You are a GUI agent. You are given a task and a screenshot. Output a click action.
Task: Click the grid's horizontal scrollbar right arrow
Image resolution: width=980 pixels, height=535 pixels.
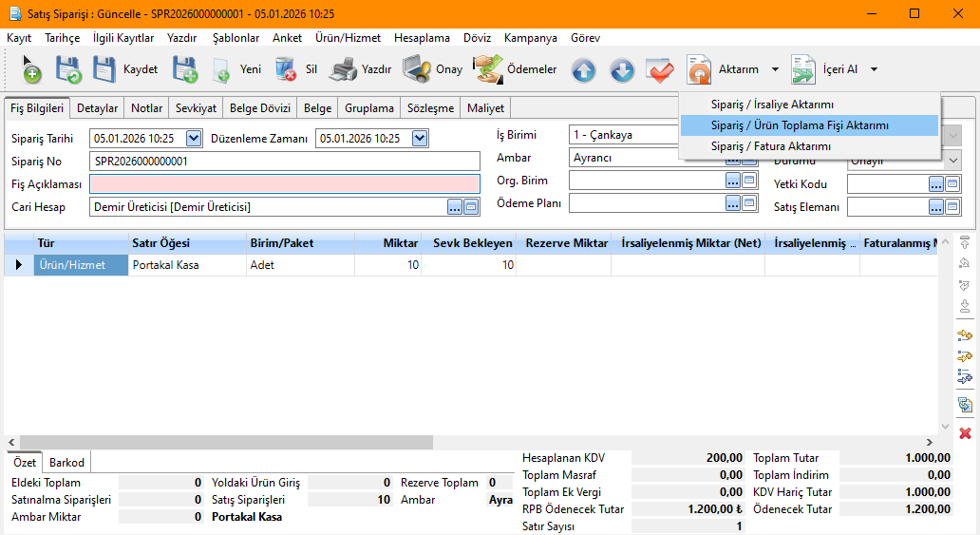(929, 443)
